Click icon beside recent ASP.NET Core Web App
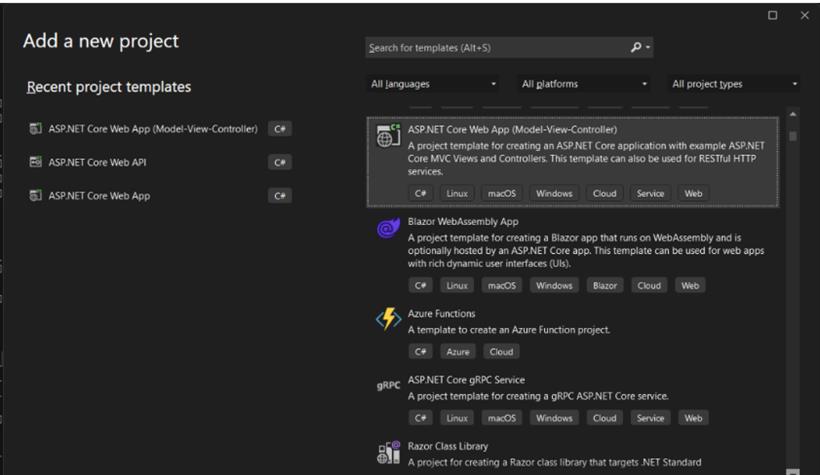 click(x=36, y=196)
